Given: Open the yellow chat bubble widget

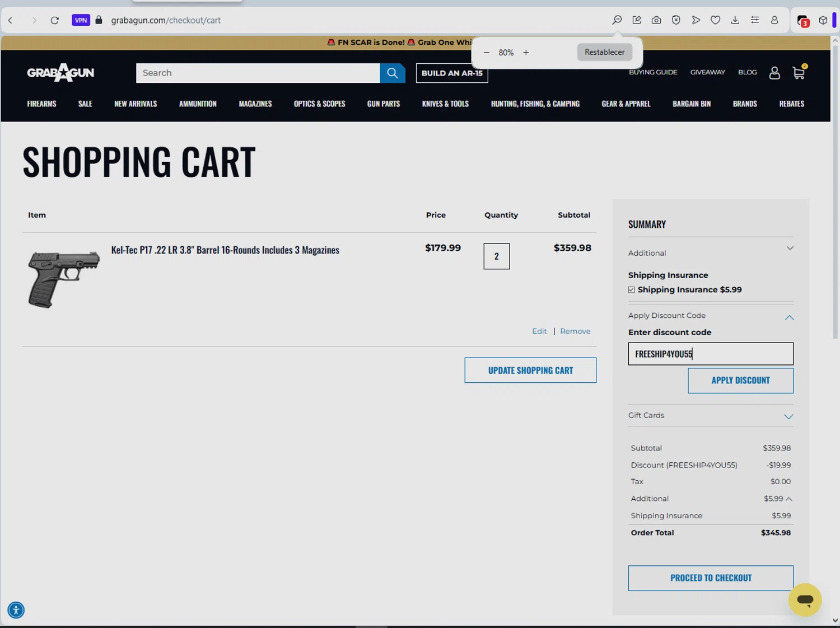Looking at the screenshot, I should 805,600.
